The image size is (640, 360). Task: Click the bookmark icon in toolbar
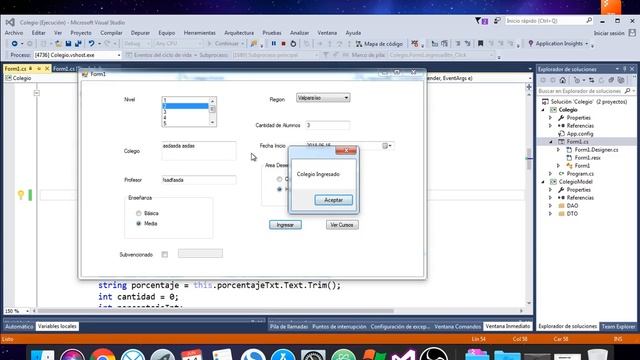point(480,44)
